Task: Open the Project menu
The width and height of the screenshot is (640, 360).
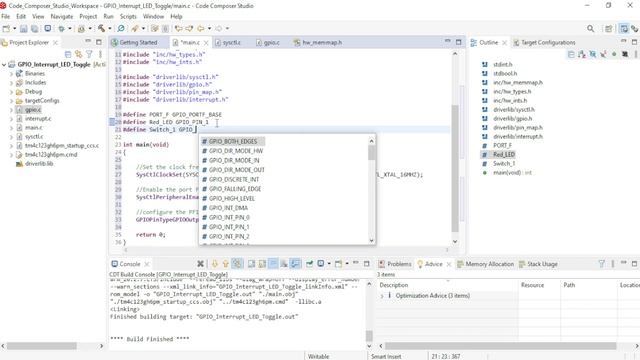Action: click(x=88, y=16)
